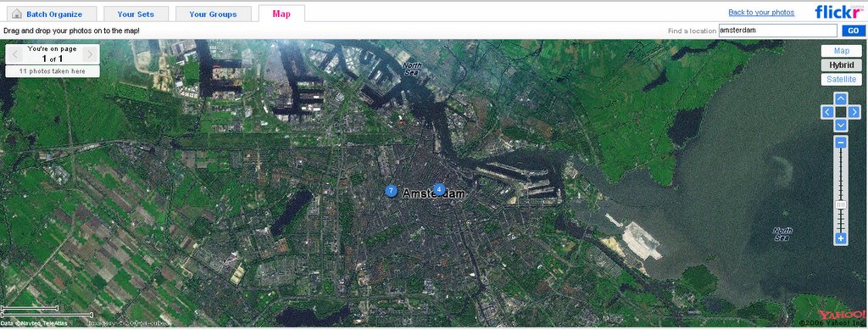Click the plus zoom icon
Image resolution: width=868 pixels, height=330 pixels.
point(840,238)
